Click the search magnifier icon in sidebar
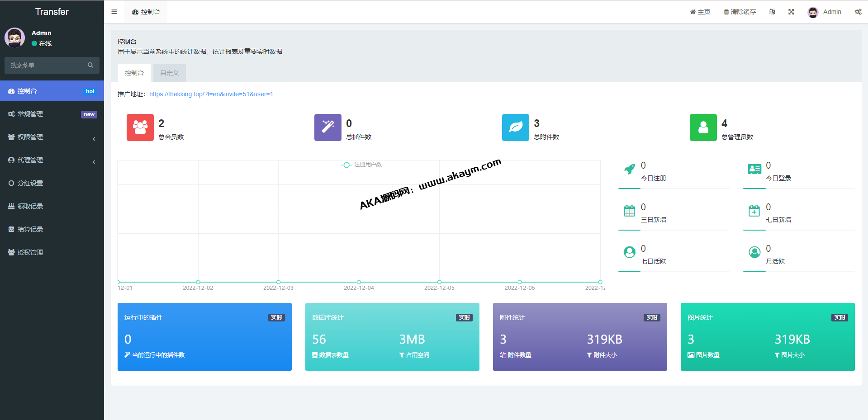This screenshot has width=868, height=420. coord(90,65)
